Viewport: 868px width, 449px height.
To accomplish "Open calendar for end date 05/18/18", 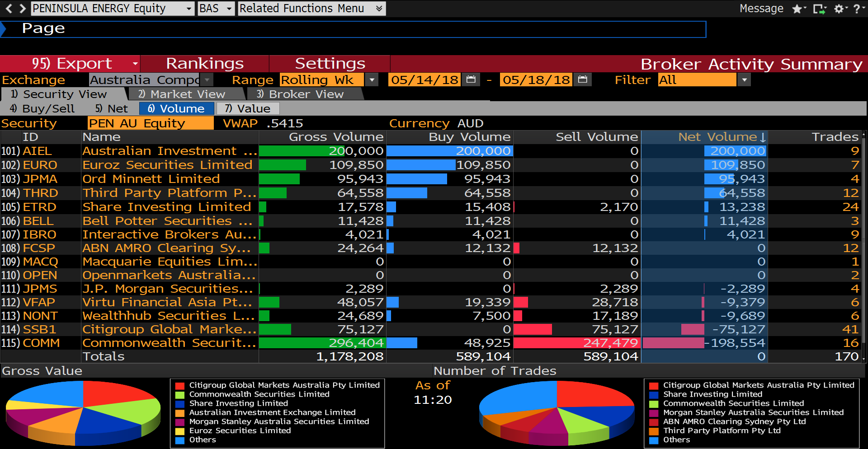I will [x=583, y=80].
